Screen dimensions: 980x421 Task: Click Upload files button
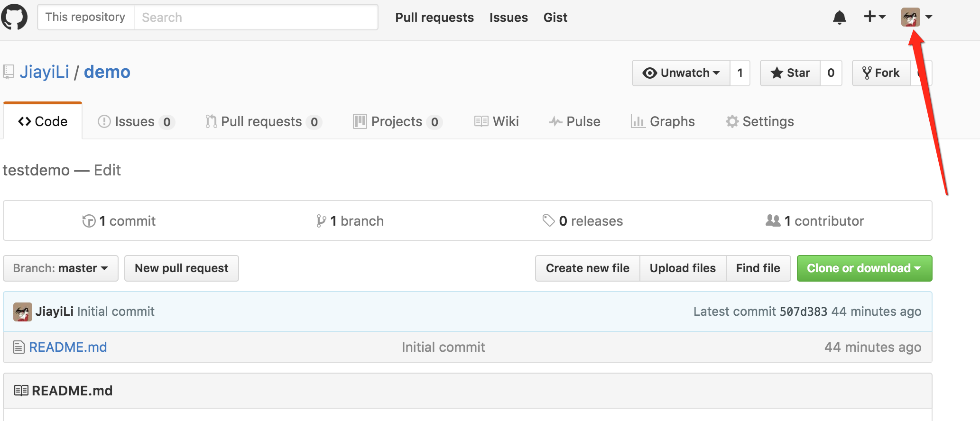[x=683, y=268]
